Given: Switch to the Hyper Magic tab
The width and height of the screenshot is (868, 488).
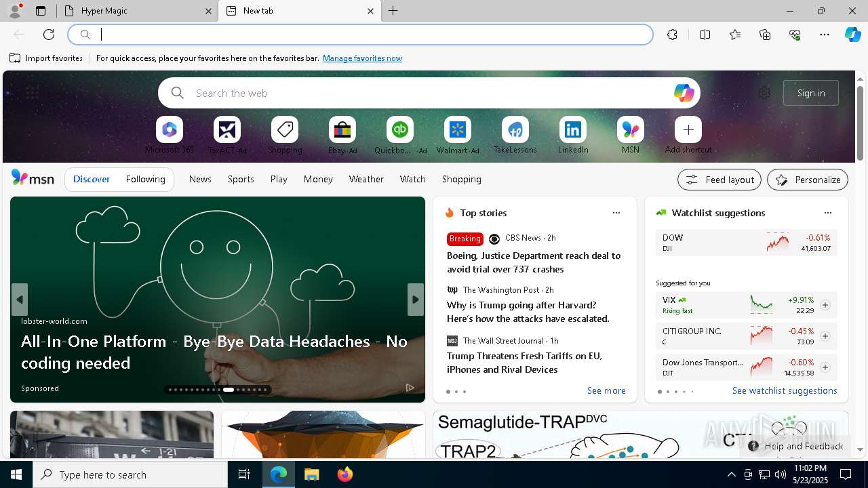Looking at the screenshot, I should (136, 11).
